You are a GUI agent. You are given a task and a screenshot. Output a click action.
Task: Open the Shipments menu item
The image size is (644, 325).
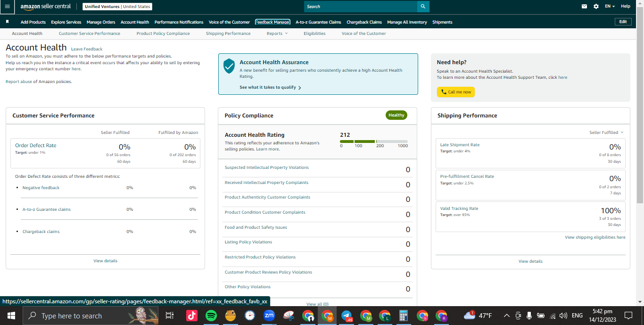442,22
